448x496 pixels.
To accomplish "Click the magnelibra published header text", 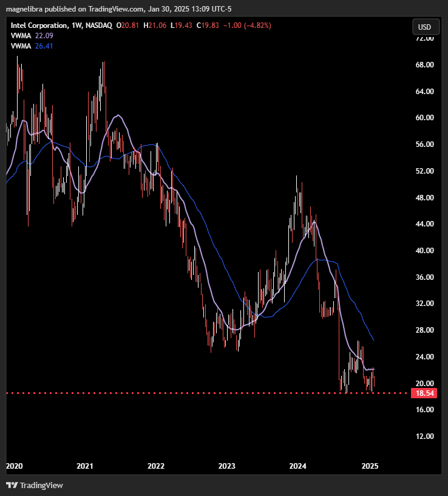I will click(x=118, y=9).
